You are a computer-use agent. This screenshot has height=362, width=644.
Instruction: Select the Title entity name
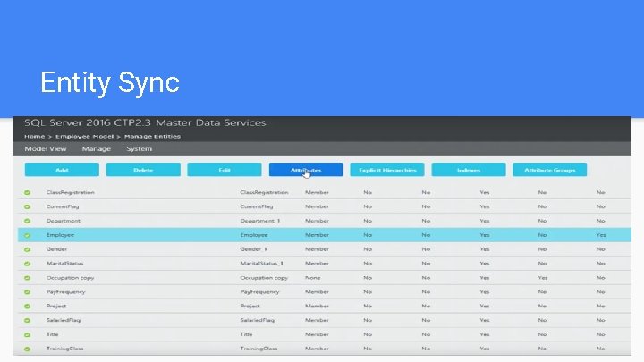(52, 334)
